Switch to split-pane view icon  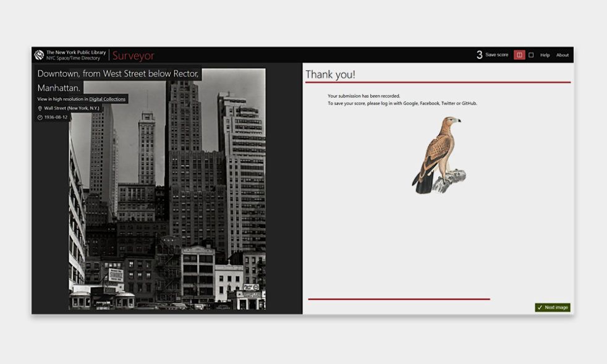coord(519,55)
